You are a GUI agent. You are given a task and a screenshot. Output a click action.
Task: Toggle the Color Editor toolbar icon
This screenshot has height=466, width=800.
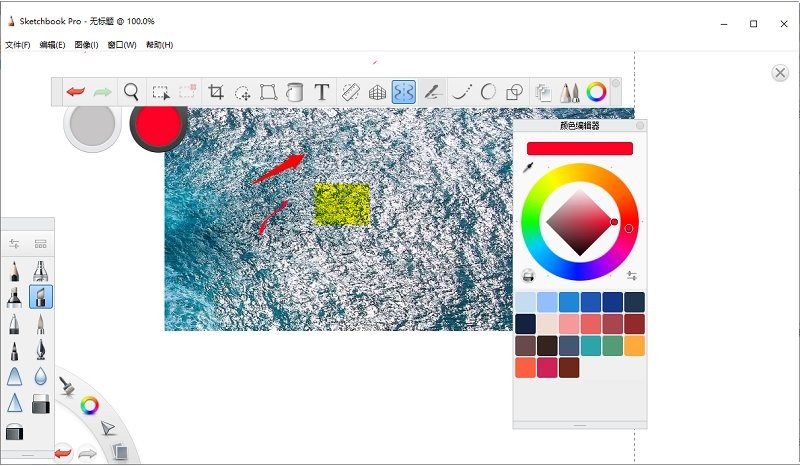click(x=596, y=92)
